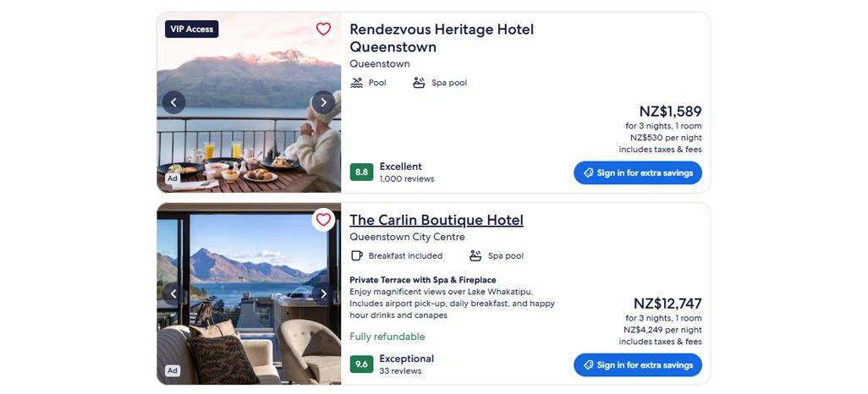Open Rendezvous Heritage Hotel Queenstown title

(x=442, y=38)
